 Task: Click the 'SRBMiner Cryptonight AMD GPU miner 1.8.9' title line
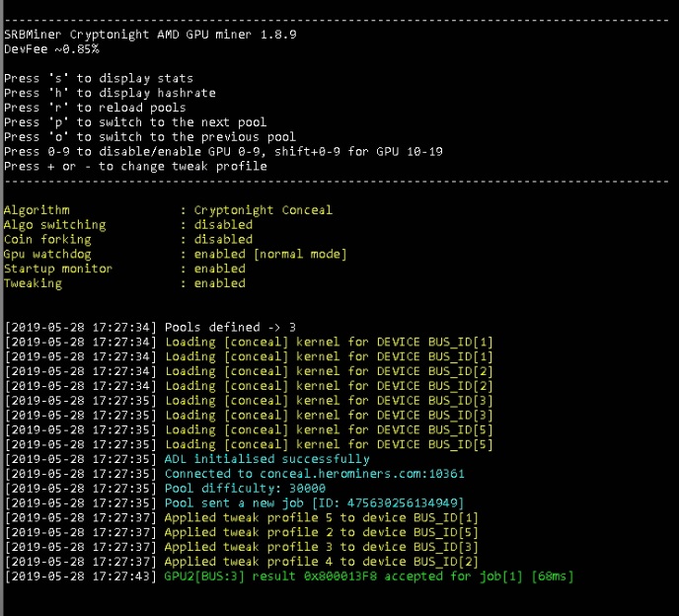[150, 35]
